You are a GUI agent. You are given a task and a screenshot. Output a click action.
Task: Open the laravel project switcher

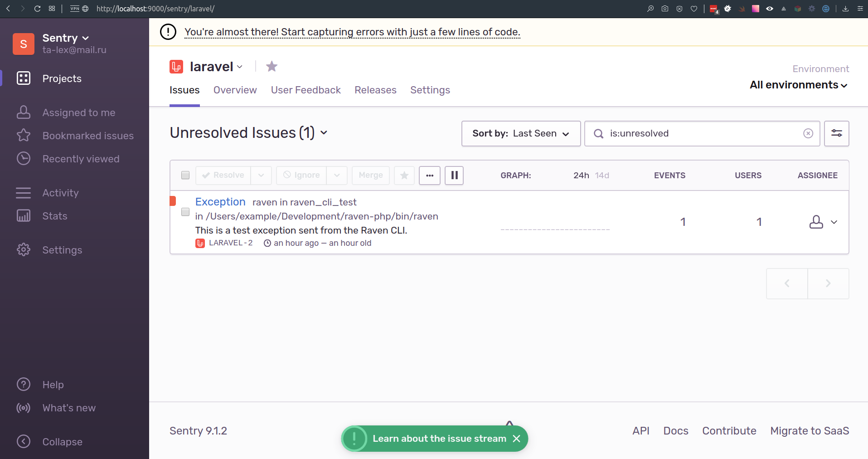[x=216, y=67]
